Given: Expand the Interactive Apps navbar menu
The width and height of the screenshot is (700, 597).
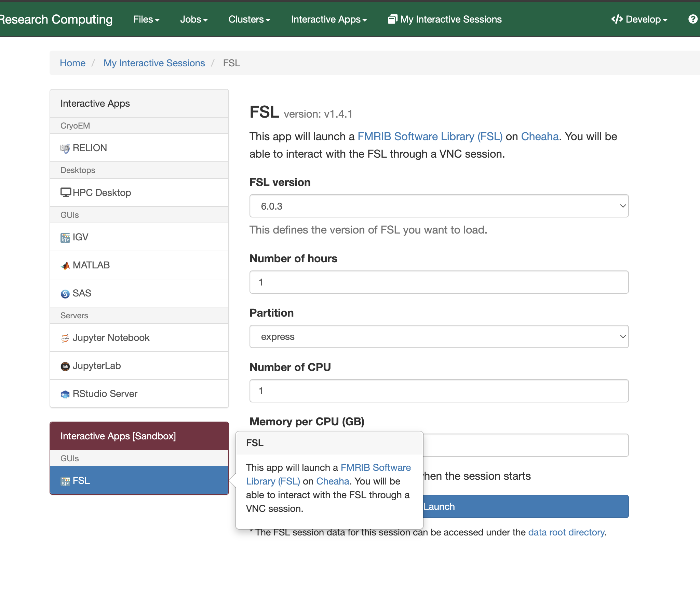Looking at the screenshot, I should pyautogui.click(x=329, y=19).
